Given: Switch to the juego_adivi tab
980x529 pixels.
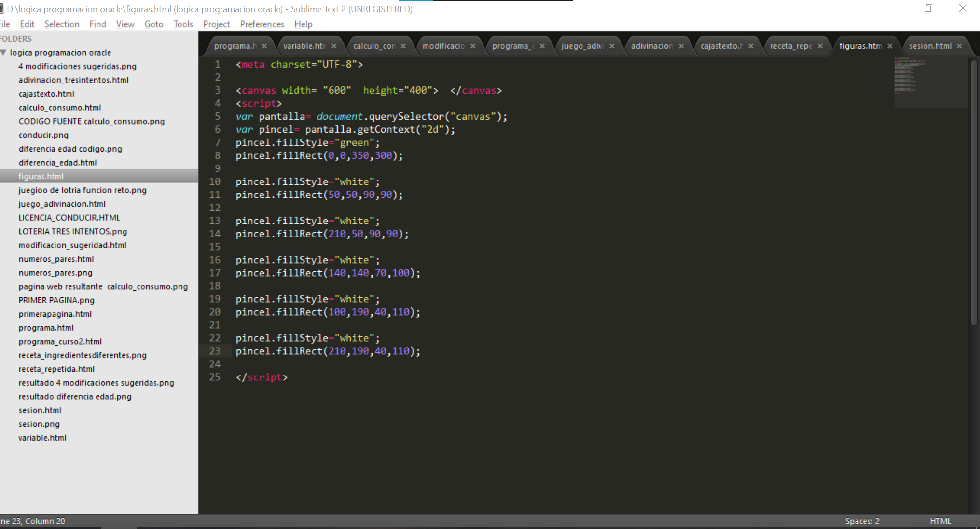Looking at the screenshot, I should (582, 46).
